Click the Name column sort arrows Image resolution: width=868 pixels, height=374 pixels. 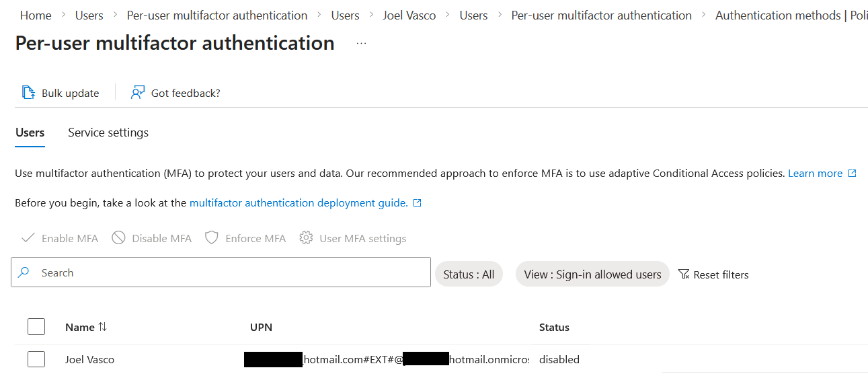102,327
